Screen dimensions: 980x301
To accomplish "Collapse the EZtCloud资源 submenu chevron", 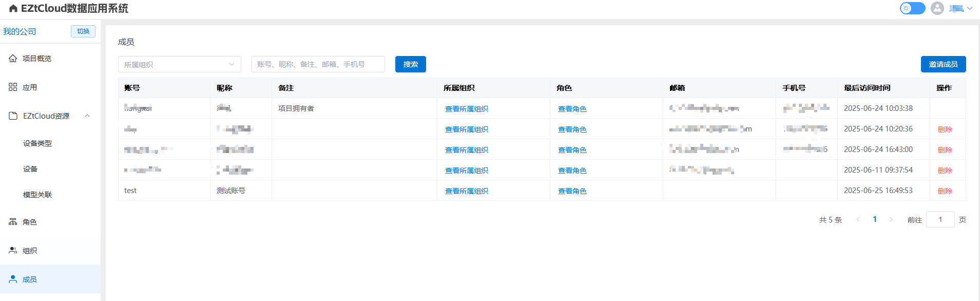I will pyautogui.click(x=87, y=116).
